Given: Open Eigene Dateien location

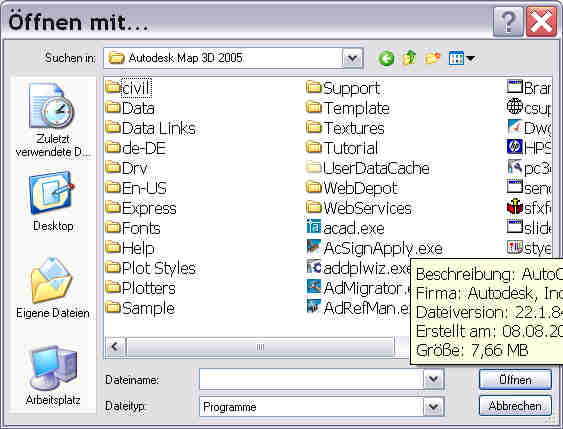Looking at the screenshot, I should tap(53, 288).
